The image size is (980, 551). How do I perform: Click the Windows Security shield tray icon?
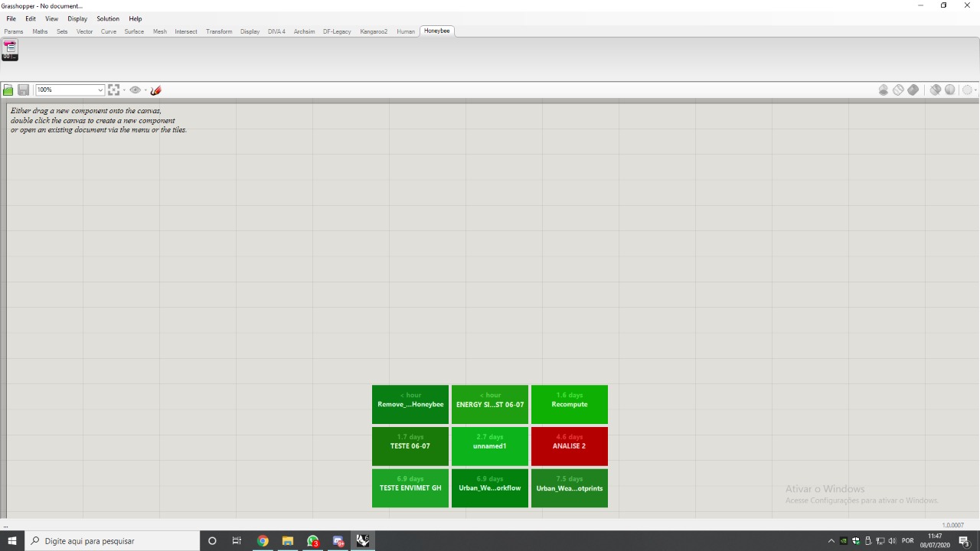pos(856,541)
